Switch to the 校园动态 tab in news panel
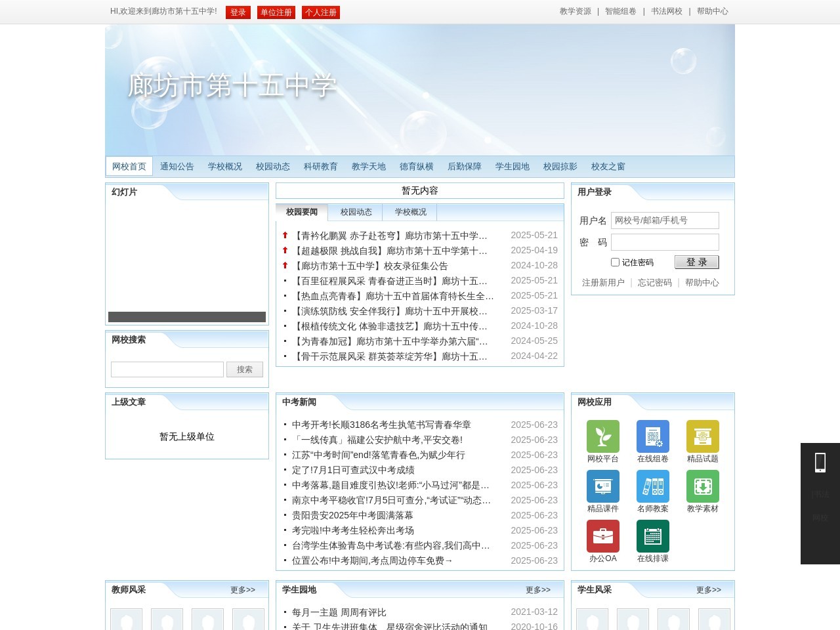The height and width of the screenshot is (630, 840). pyautogui.click(x=356, y=212)
